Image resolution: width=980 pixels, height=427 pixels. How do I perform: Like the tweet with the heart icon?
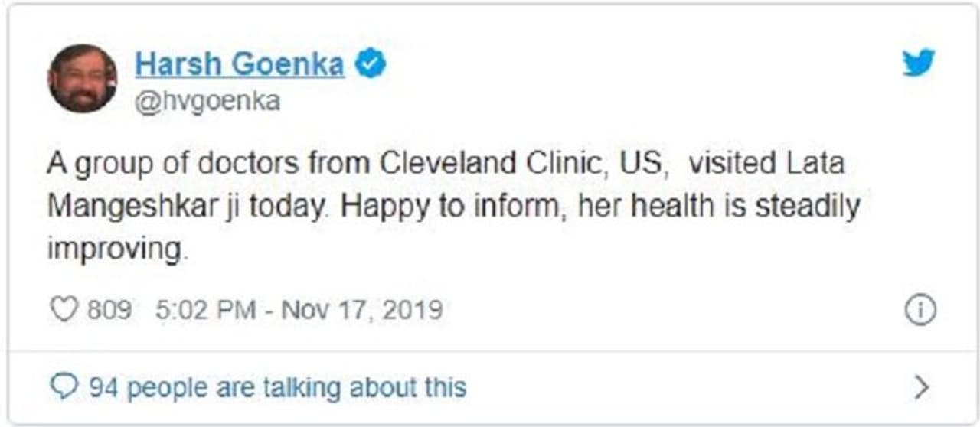[64, 310]
